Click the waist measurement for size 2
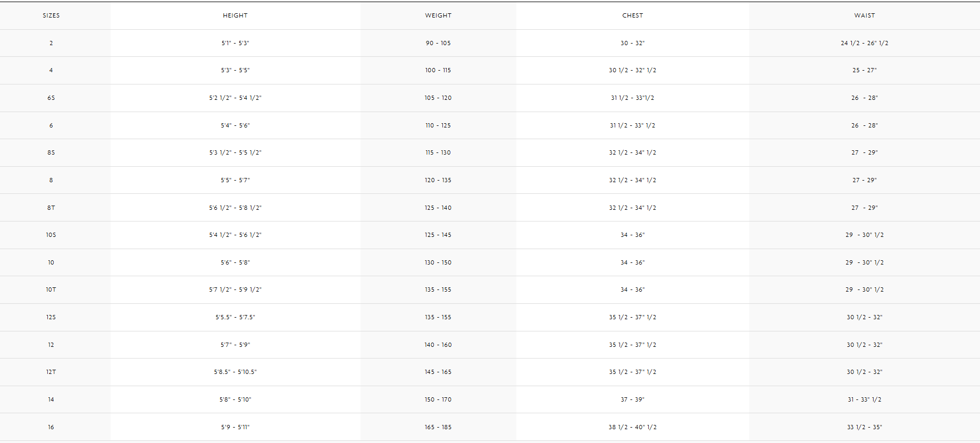The image size is (980, 443). [864, 43]
